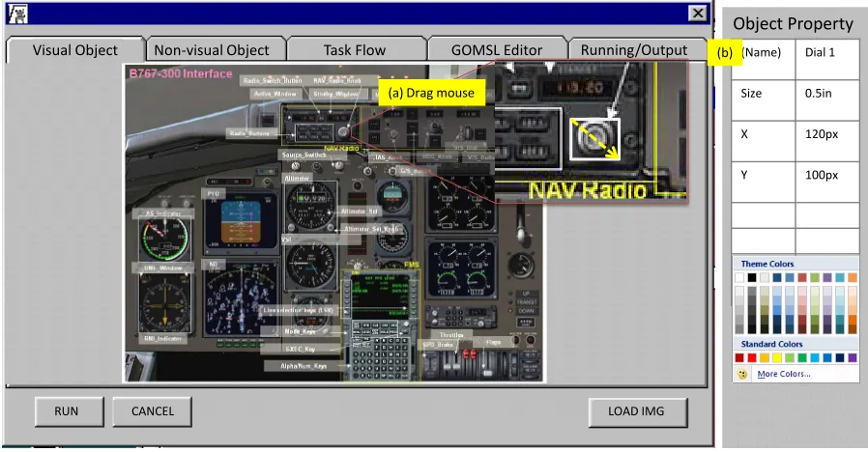The width and height of the screenshot is (868, 452).
Task: Click the EXEC_Key object label
Action: (300, 349)
